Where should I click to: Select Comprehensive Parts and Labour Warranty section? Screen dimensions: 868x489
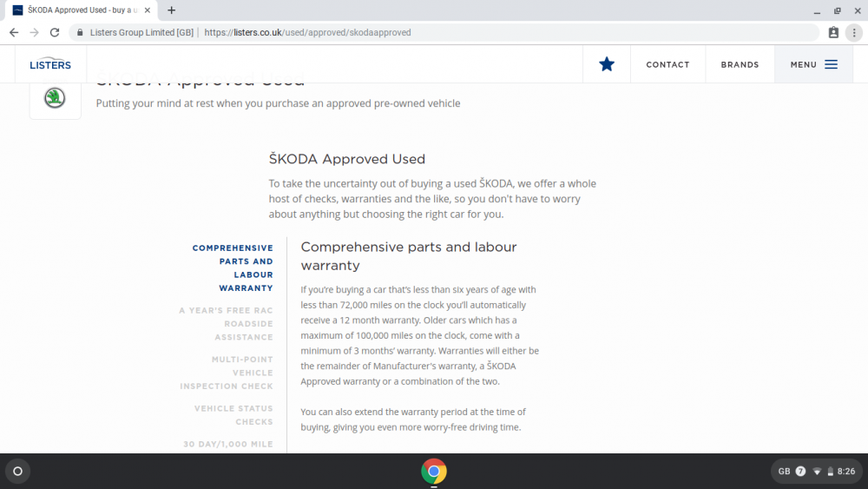pos(233,268)
